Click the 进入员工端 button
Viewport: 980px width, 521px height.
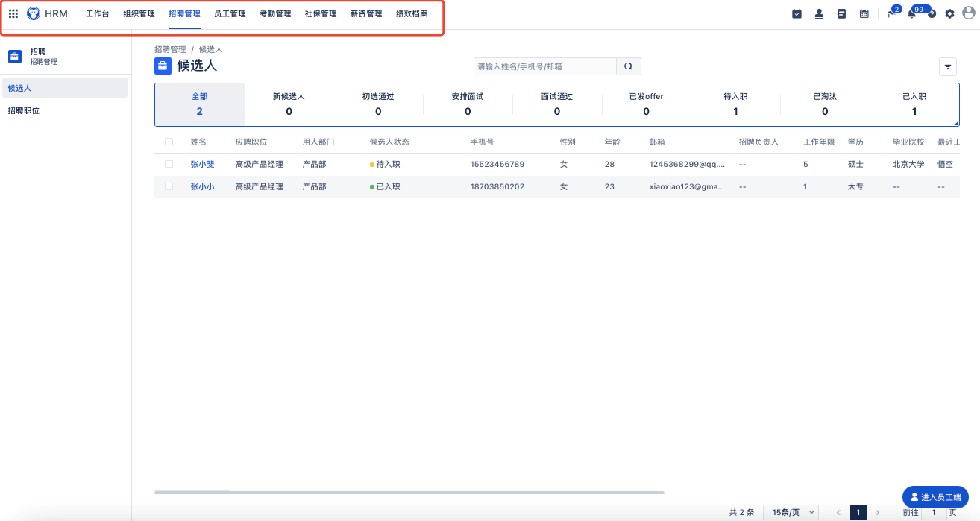tap(936, 496)
